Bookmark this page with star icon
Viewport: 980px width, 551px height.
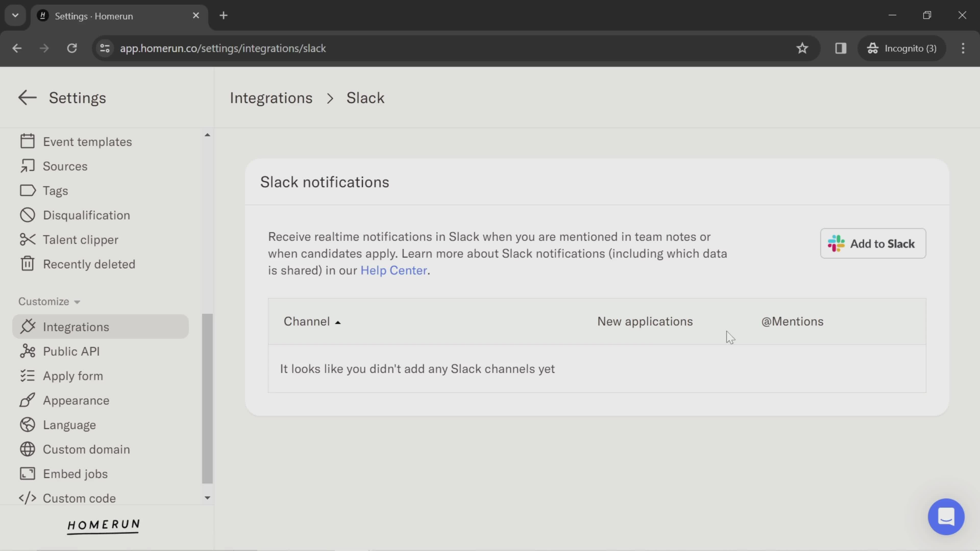(x=802, y=48)
